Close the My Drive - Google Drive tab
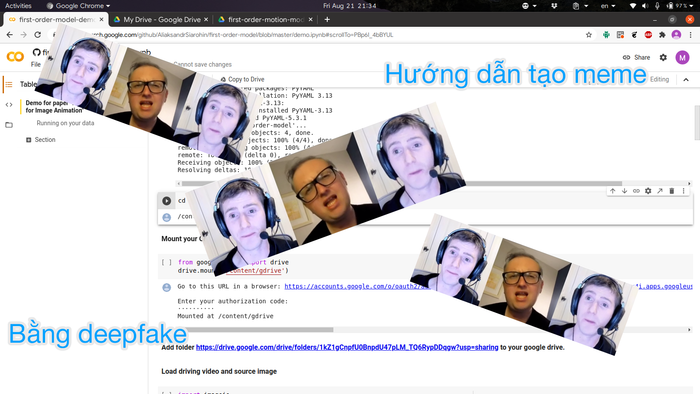Screen dimensions: 700x394 coord(206,20)
